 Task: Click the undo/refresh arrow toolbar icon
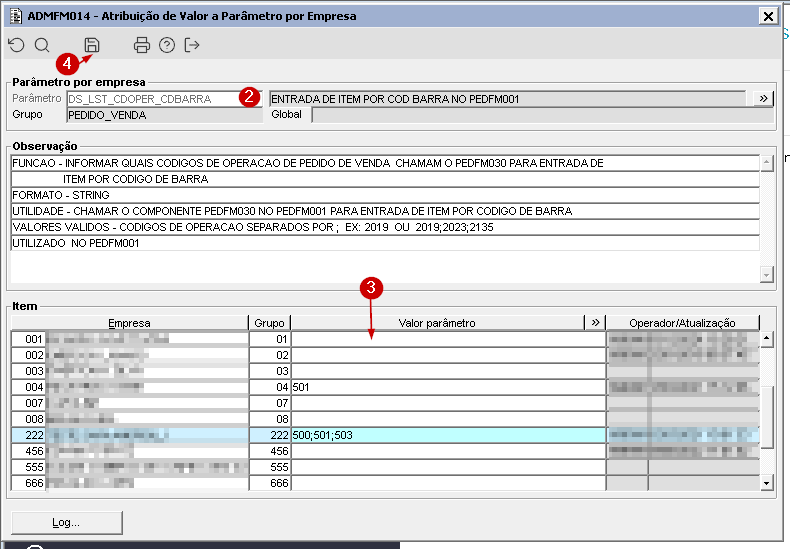click(x=17, y=45)
